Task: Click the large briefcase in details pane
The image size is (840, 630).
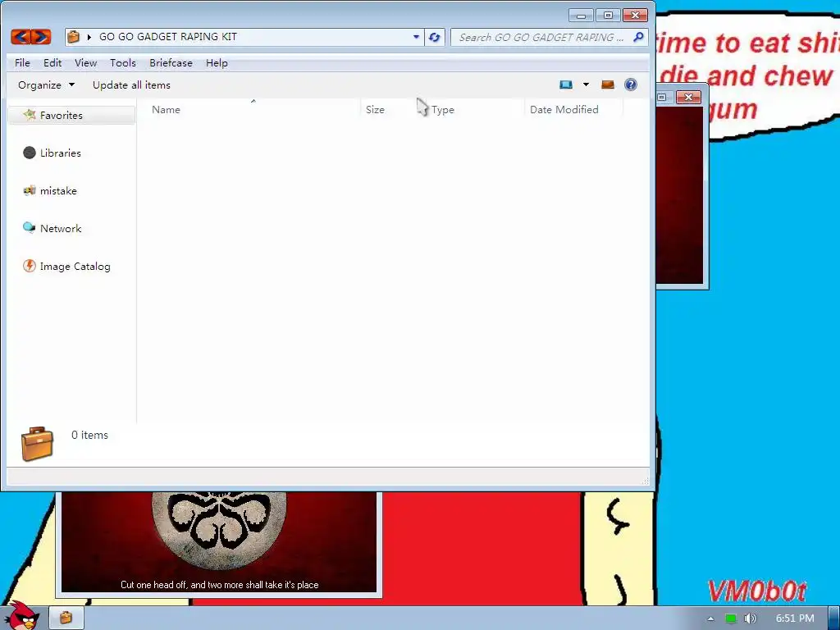Action: pos(37,444)
